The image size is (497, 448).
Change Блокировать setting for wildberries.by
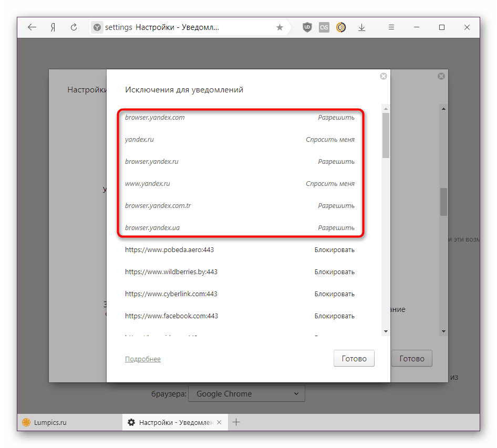334,272
